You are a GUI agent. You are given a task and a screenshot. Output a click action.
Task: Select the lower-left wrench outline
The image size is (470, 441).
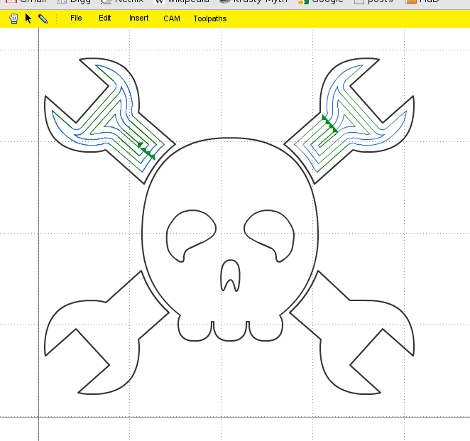(107, 333)
